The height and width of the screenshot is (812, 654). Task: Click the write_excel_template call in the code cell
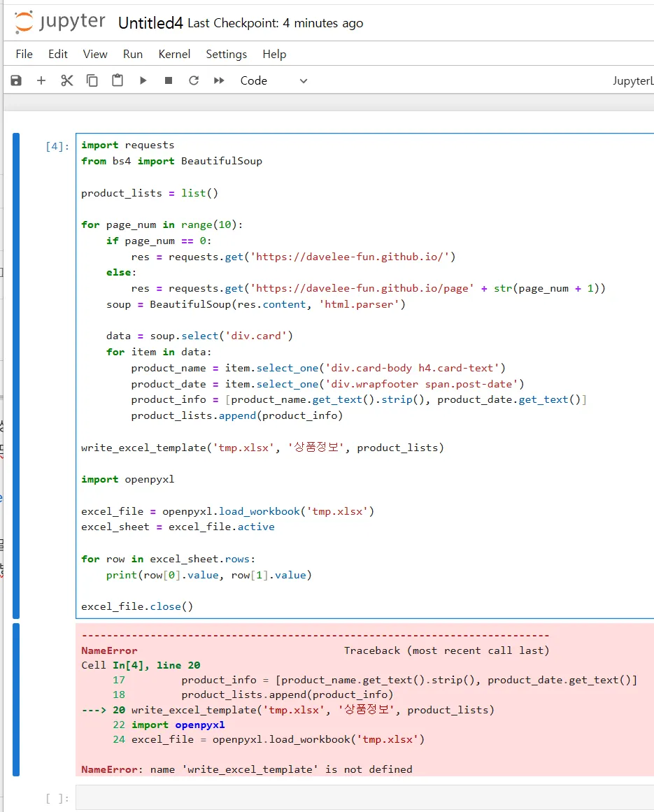tap(262, 448)
